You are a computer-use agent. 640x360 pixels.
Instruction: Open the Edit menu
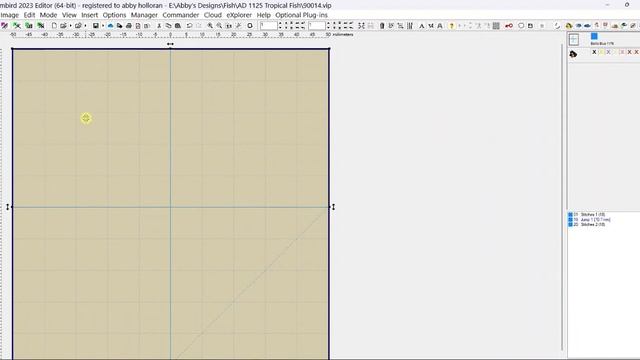[x=29, y=15]
